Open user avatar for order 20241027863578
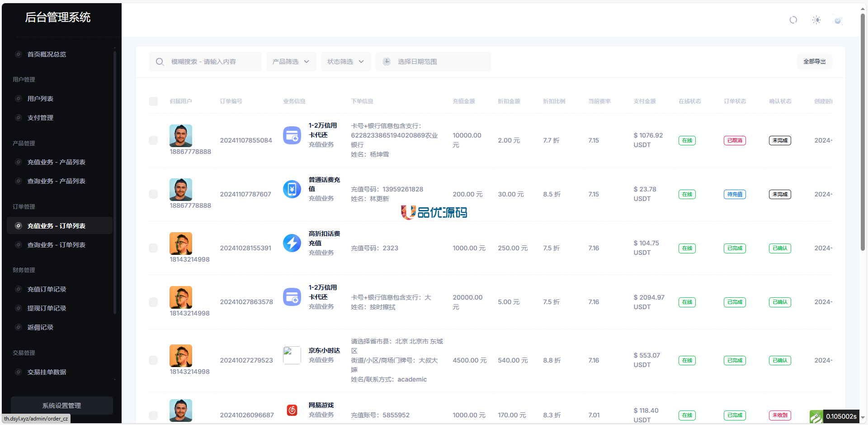Viewport: 868px width, 425px height. pyautogui.click(x=181, y=297)
